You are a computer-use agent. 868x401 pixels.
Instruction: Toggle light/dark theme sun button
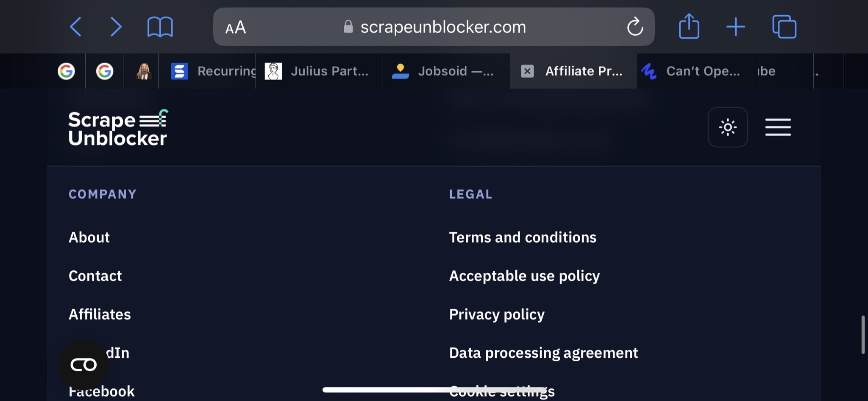click(x=728, y=127)
